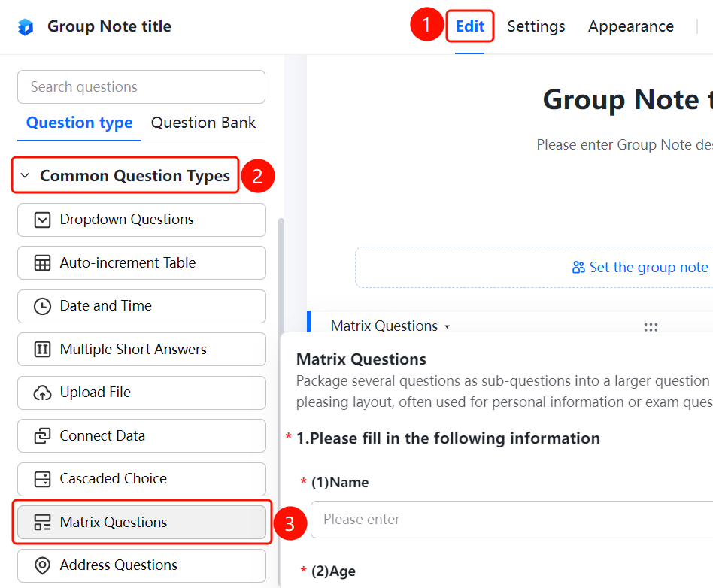Click the blue app logo icon
This screenshot has width=713, height=588.
(26, 27)
